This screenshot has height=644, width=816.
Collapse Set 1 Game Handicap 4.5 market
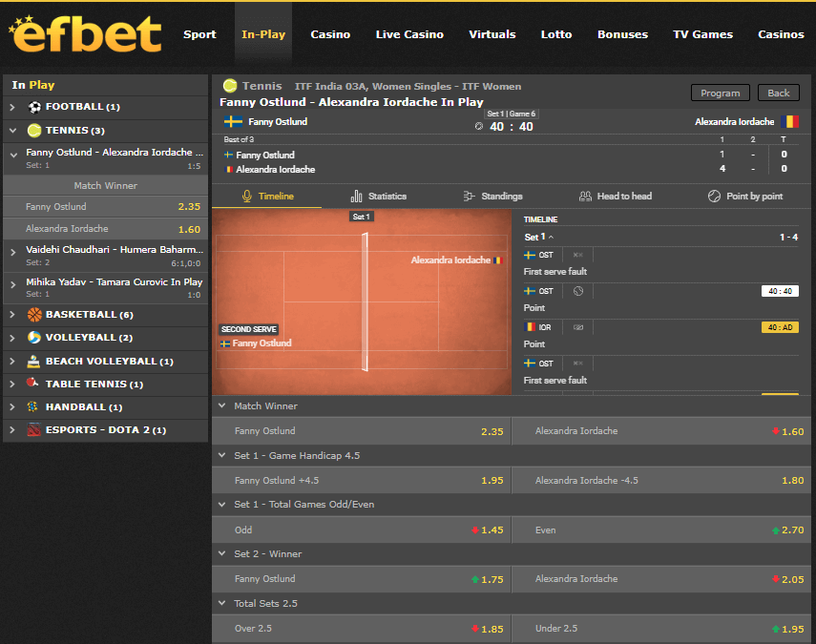(222, 456)
